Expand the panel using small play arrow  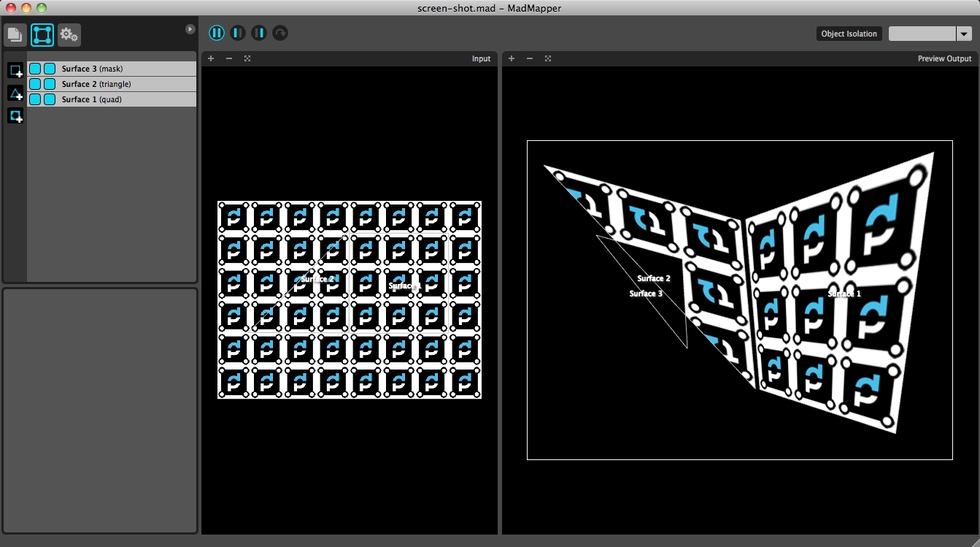coord(190,29)
